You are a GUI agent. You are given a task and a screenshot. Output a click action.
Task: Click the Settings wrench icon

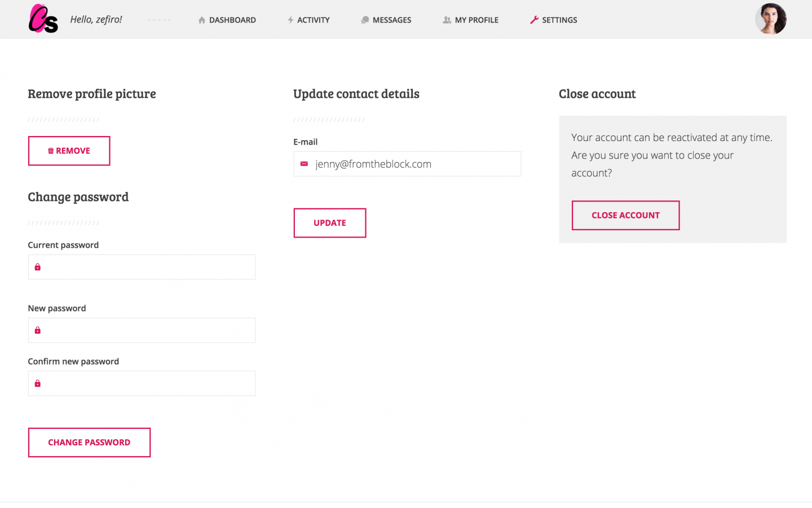[x=534, y=20]
